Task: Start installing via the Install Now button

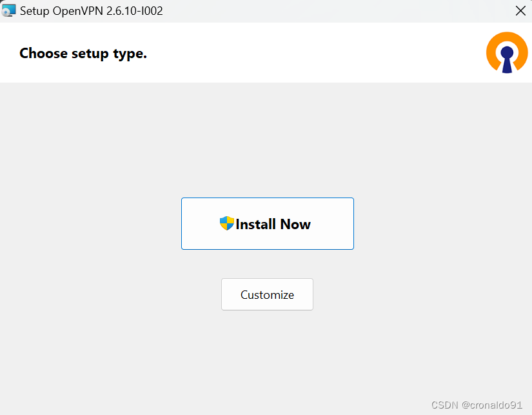Action: click(267, 223)
